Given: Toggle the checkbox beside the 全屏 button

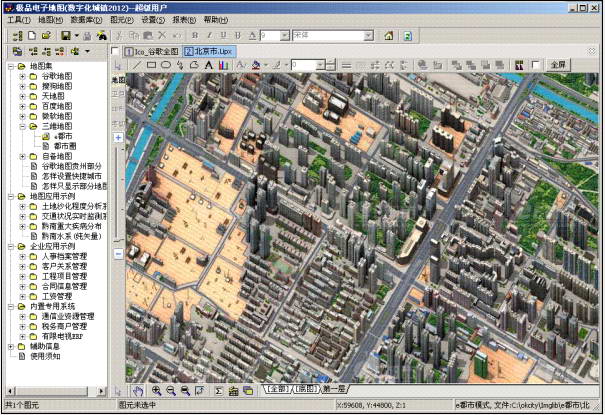Looking at the screenshot, I should click(x=536, y=65).
